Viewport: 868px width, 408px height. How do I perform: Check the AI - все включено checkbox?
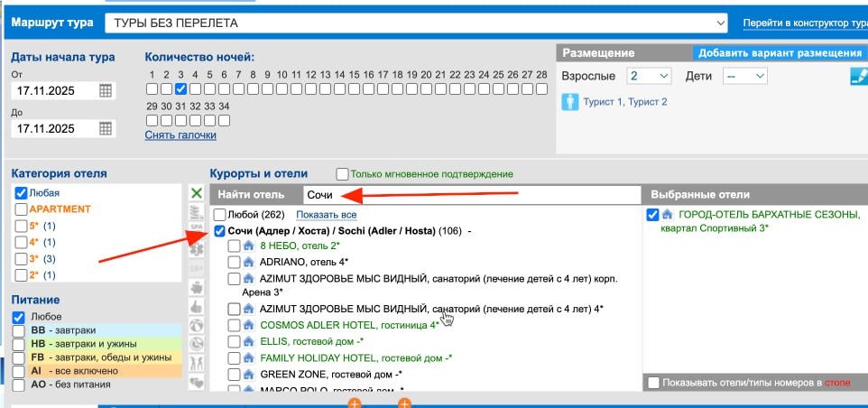click(19, 371)
